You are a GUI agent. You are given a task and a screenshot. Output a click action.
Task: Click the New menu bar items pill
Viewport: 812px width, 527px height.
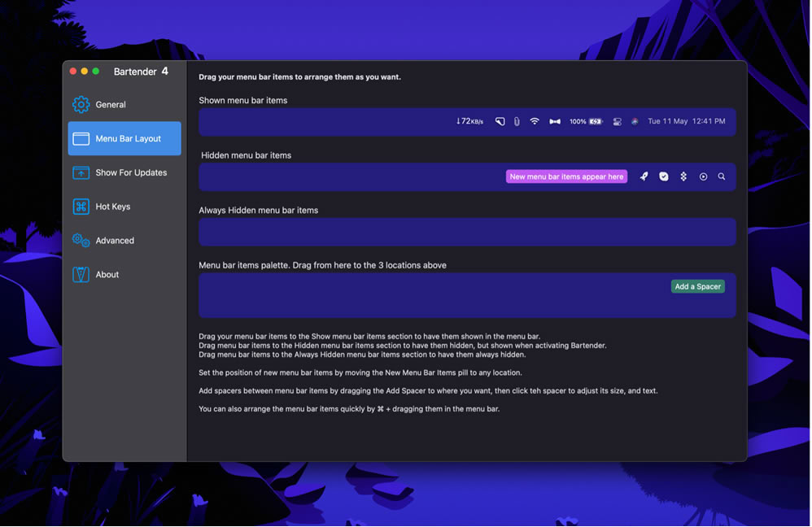[566, 176]
